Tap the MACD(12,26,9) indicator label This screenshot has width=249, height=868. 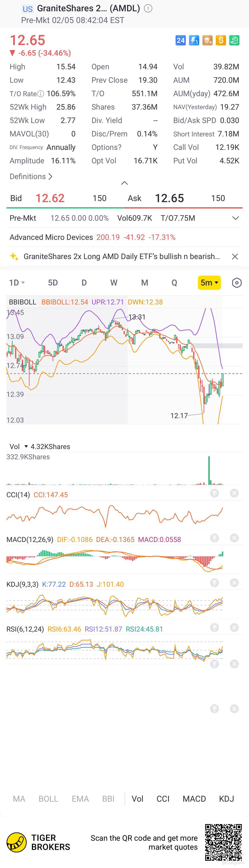[30, 539]
